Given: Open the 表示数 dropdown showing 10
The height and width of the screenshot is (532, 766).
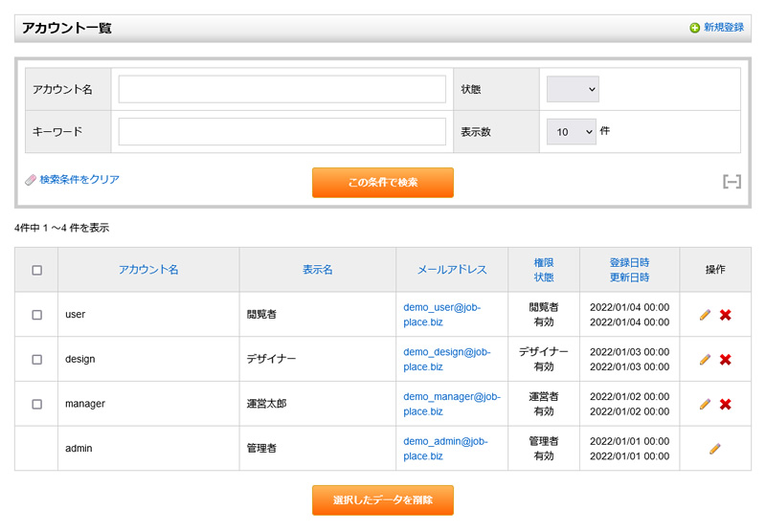Looking at the screenshot, I should (571, 132).
